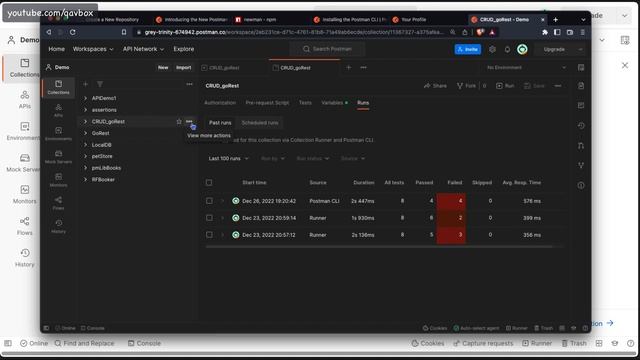This screenshot has width=640, height=360.
Task: Click Capture requests in background window
Action: pyautogui.click(x=483, y=343)
